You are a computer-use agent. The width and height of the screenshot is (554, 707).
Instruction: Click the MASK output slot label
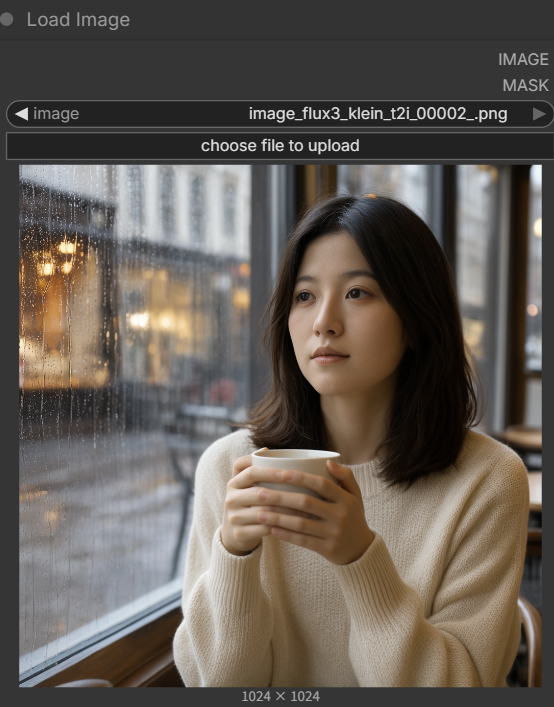click(x=526, y=85)
